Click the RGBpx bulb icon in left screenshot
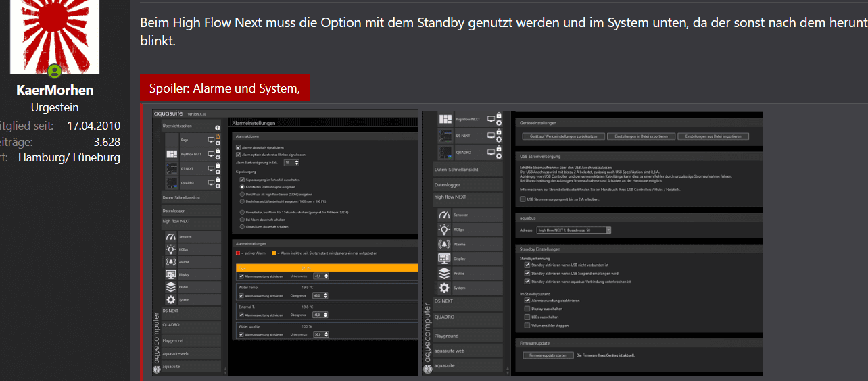868x381 pixels. pyautogui.click(x=171, y=249)
